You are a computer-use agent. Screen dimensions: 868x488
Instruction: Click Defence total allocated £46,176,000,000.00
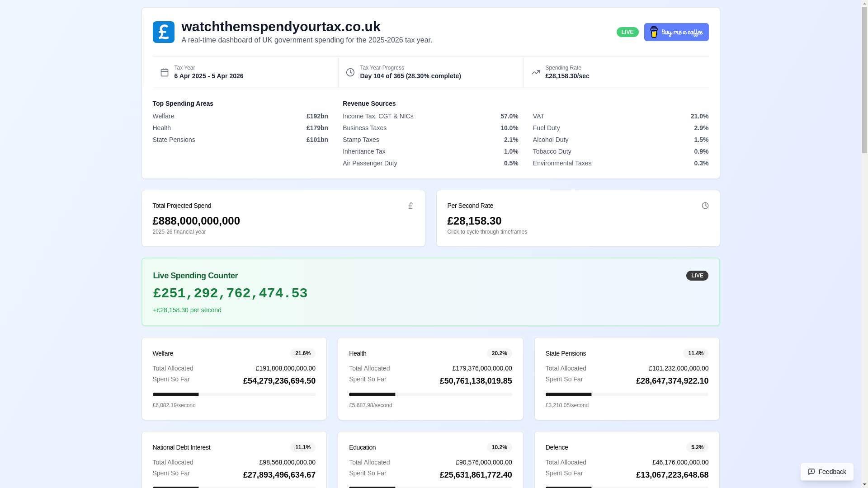680,462
